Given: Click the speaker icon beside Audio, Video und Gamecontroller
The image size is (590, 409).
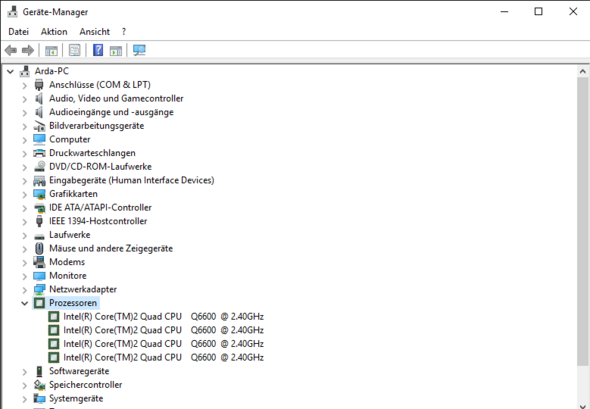Looking at the screenshot, I should pos(39,99).
